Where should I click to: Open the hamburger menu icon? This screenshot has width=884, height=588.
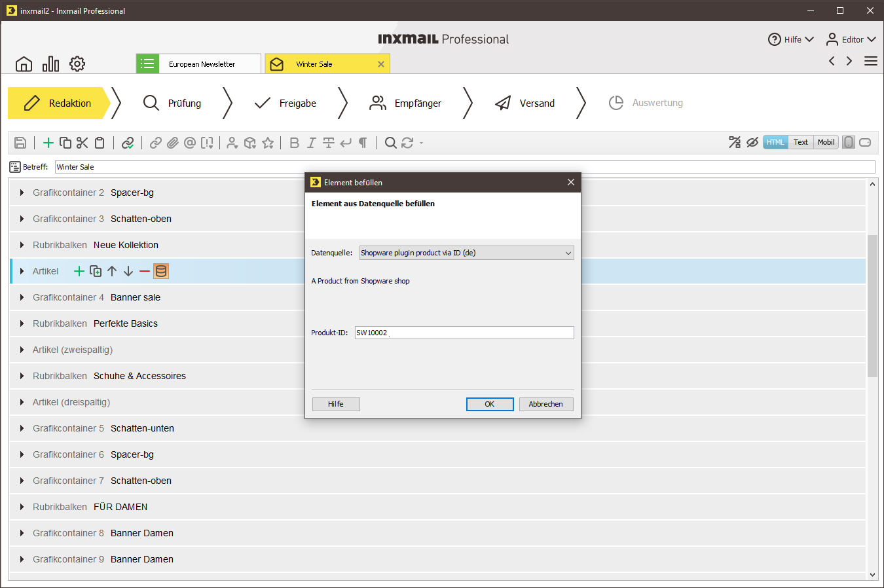tap(871, 61)
